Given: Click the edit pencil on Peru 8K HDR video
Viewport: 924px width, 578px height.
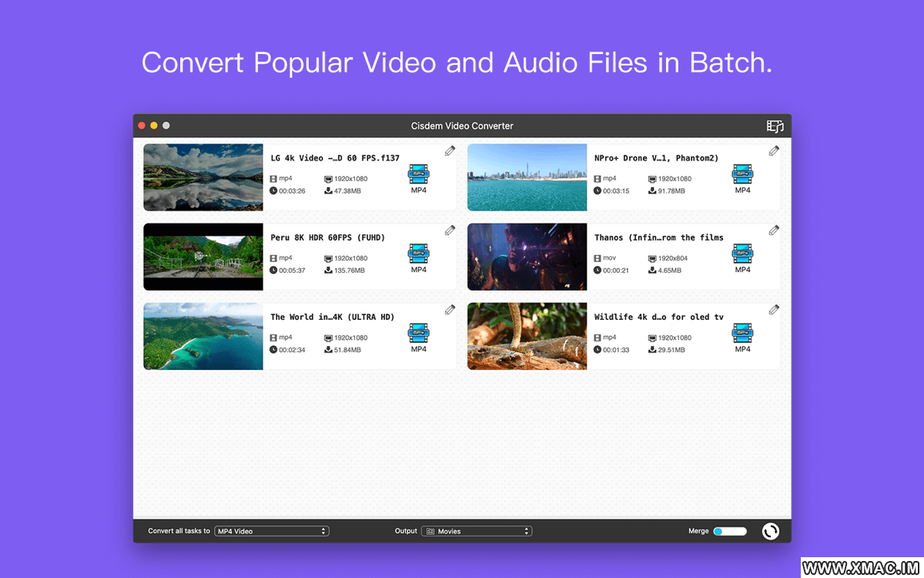Looking at the screenshot, I should [x=450, y=230].
